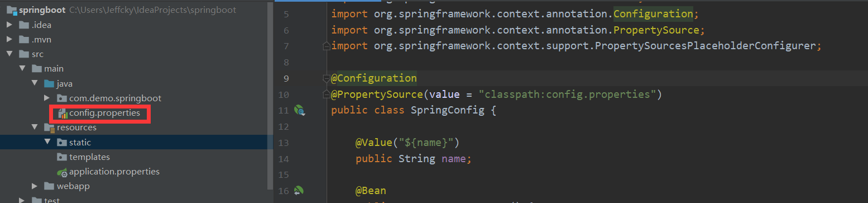Click the application.properties Spring leaf icon
868x203 pixels.
click(x=62, y=172)
